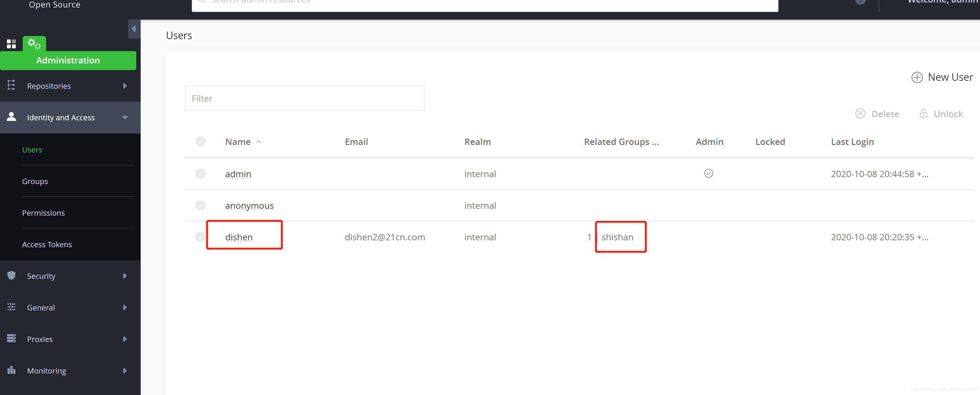Click the General settings sliders icon
Viewport: 980px width, 395px height.
coord(11,307)
